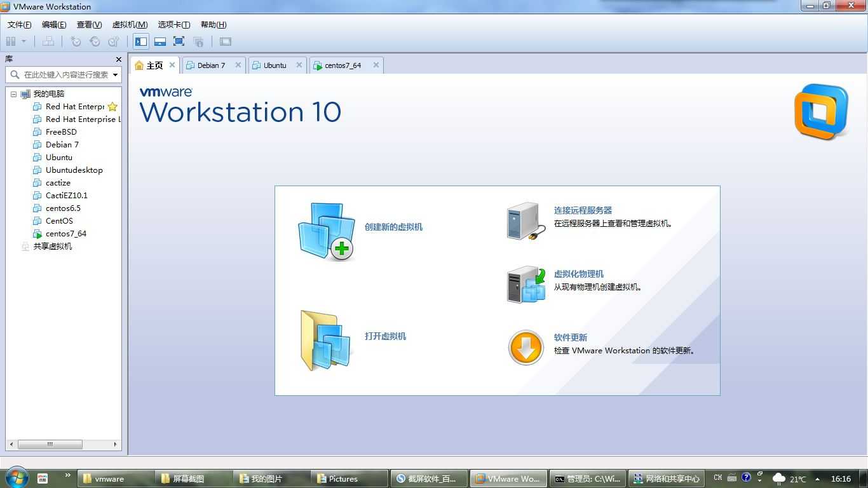Open the 文件(F) menu

[x=19, y=25]
